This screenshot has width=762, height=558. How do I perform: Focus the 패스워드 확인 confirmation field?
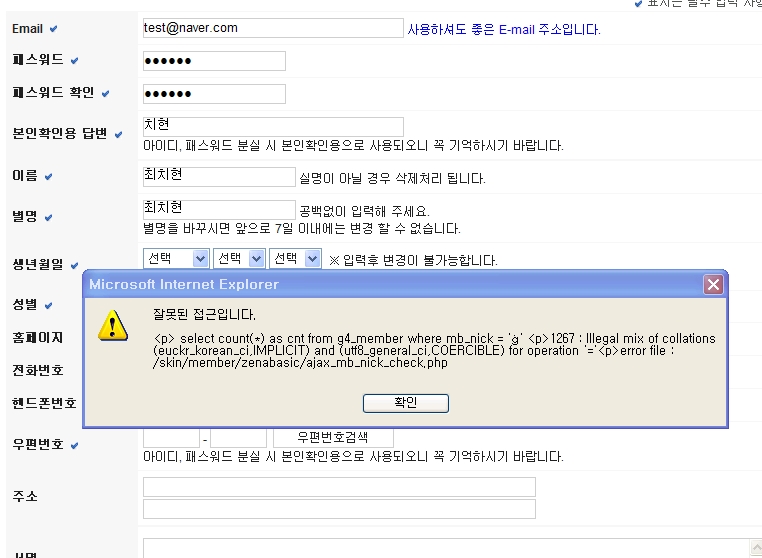(x=214, y=94)
